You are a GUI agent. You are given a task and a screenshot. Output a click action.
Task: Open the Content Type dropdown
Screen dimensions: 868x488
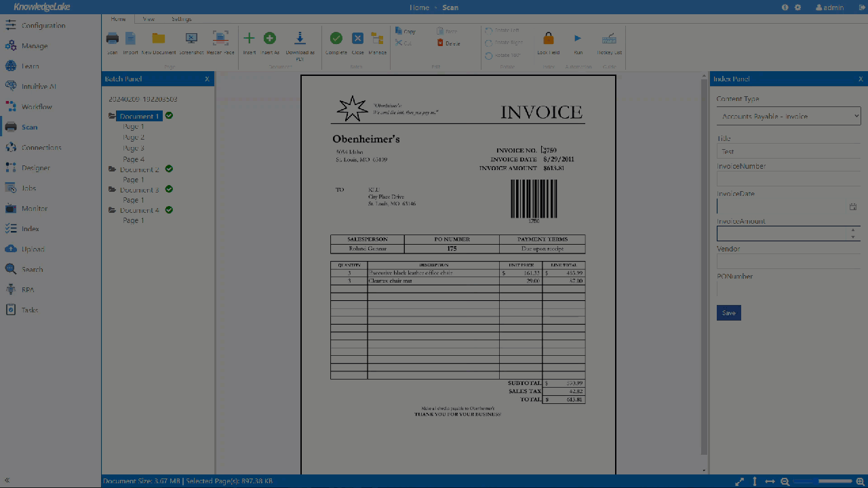pos(789,116)
